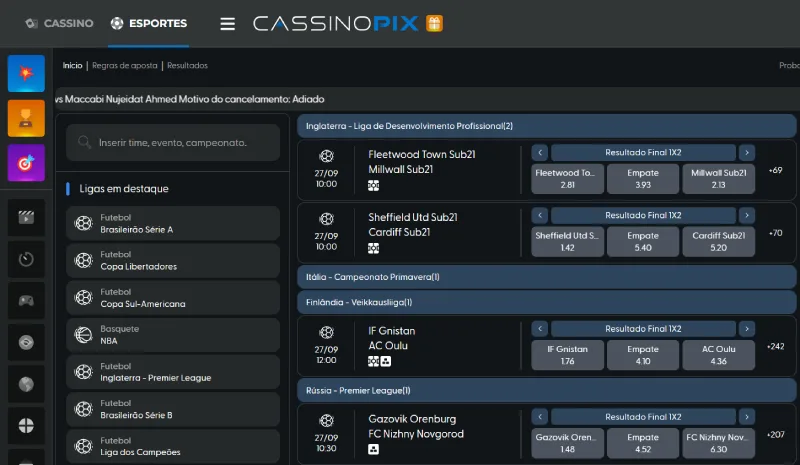
Task: Click soccer ball icon of Sheffield Utd match
Action: [x=326, y=219]
